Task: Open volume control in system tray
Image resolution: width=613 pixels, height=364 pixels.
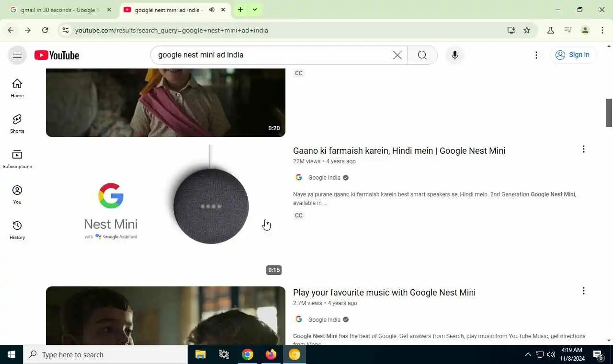Action: (551, 354)
